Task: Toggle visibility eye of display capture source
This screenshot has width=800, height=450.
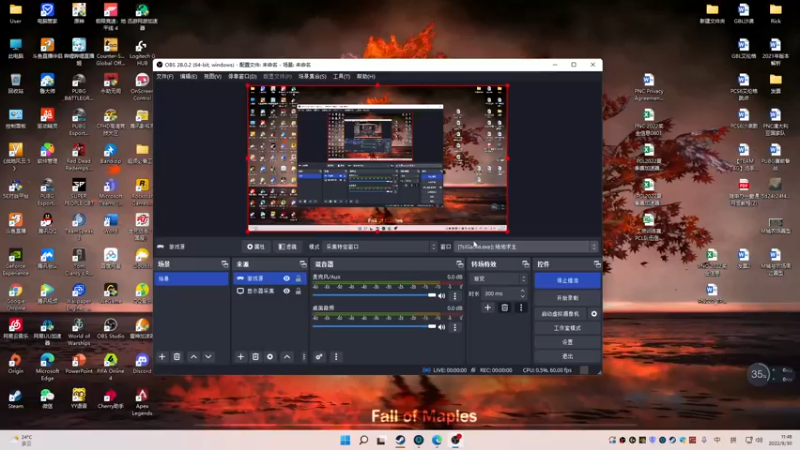Action: tap(286, 291)
